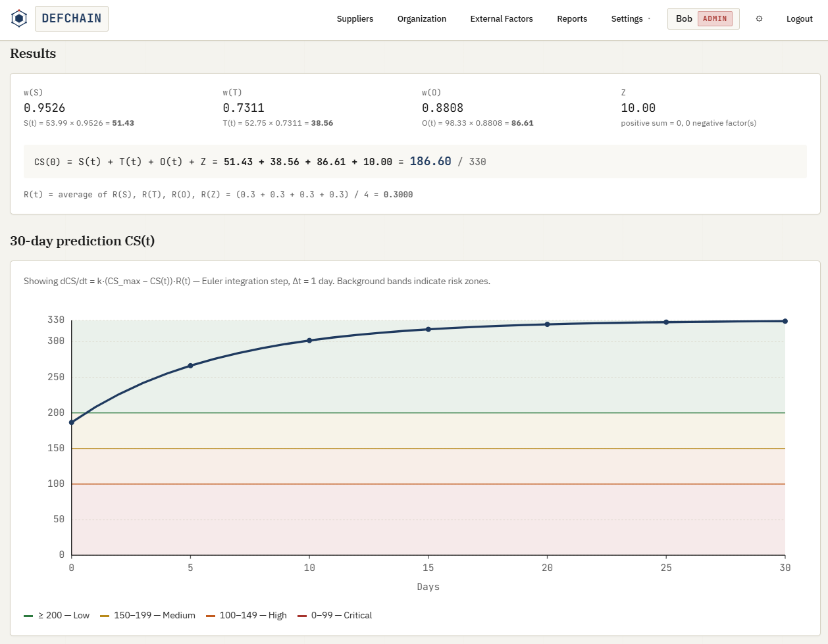Click the Results heading
This screenshot has width=828, height=644.
[33, 53]
